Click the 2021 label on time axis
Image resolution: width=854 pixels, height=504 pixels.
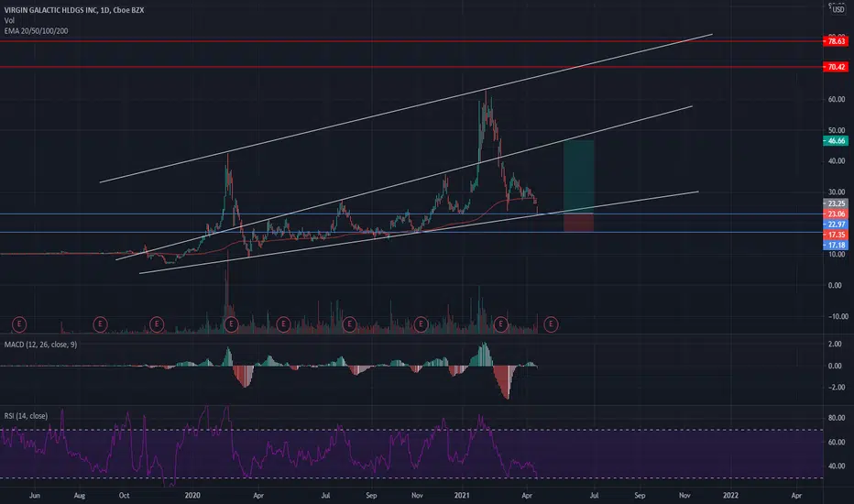click(462, 495)
